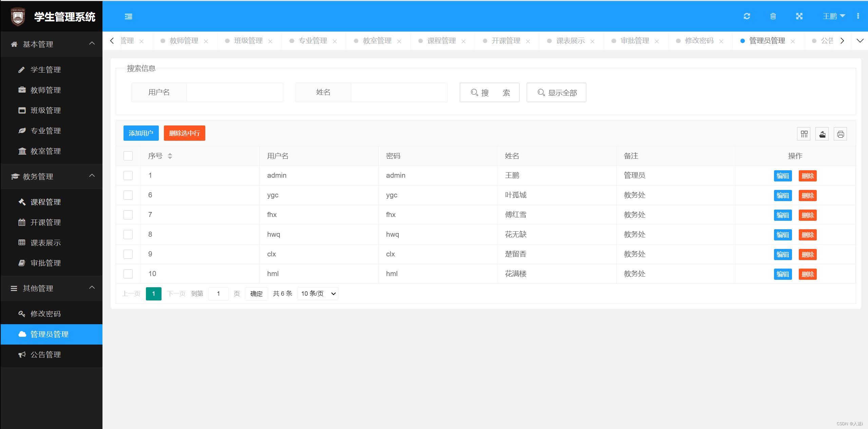Click the 确定 pagination button
This screenshot has width=868, height=429.
256,294
